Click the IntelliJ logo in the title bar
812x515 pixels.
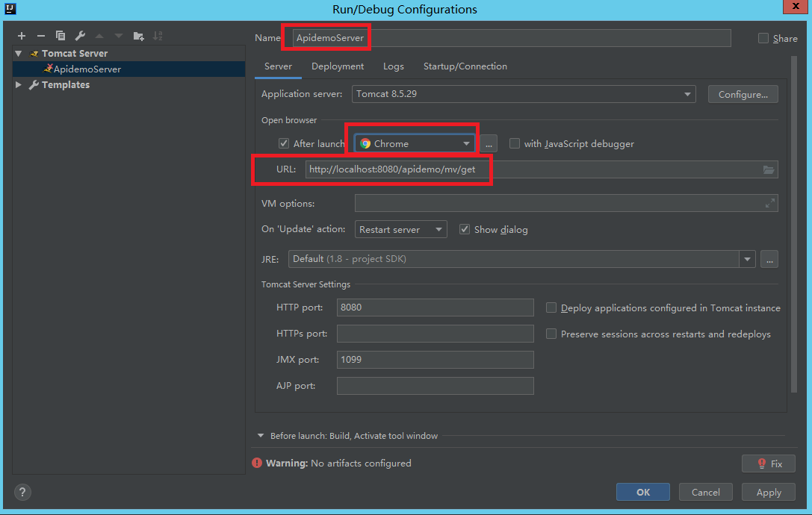[10, 9]
